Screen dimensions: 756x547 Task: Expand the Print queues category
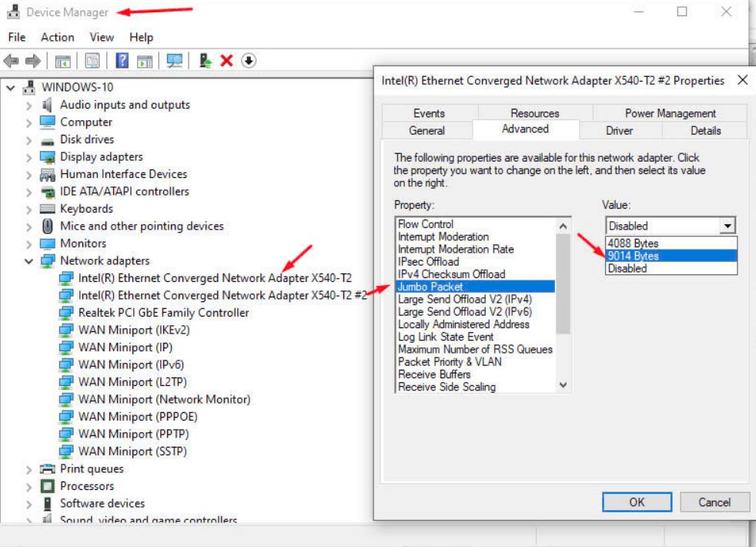click(x=29, y=469)
